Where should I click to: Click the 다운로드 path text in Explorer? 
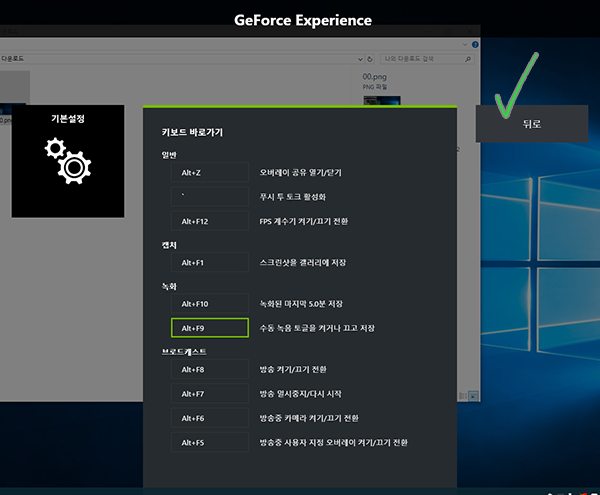coord(12,59)
